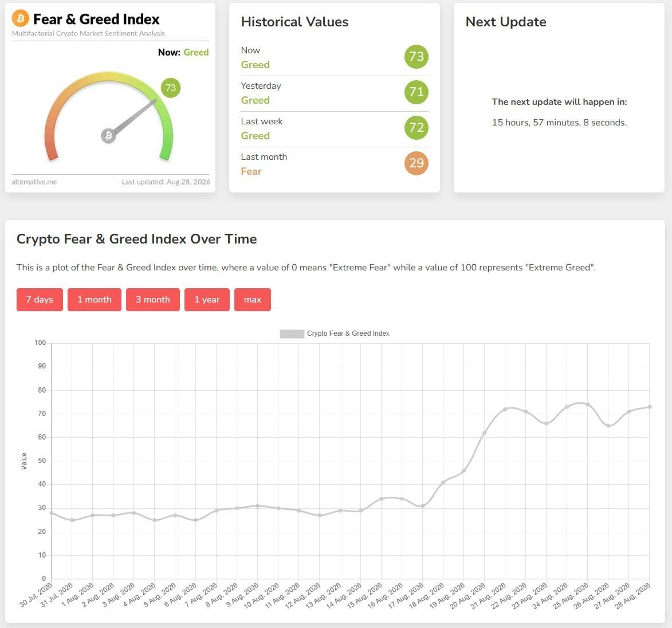Click the '15 hours, 57 minutes, 8 seconds.' countdown
Image resolution: width=672 pixels, height=628 pixels.
click(x=559, y=123)
